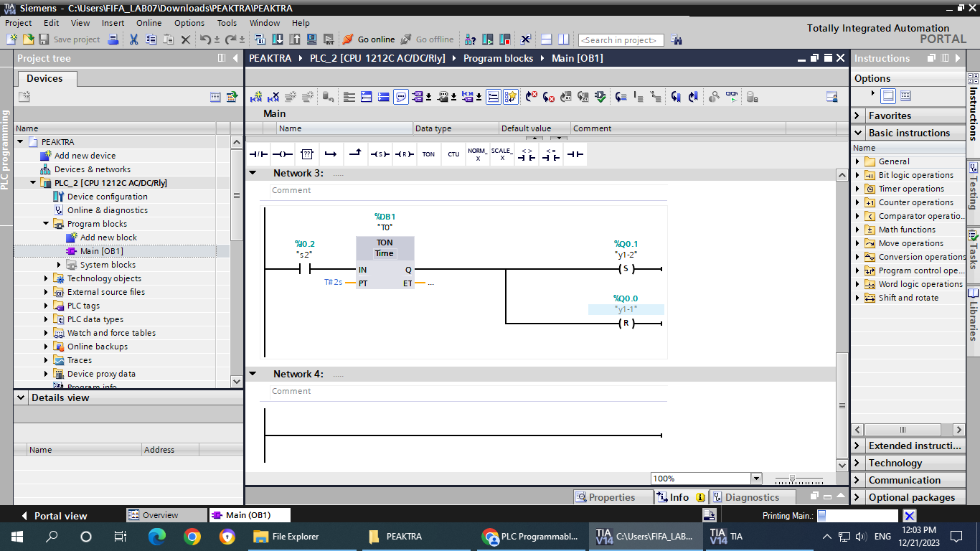Add CTU counter from favorites bar

[453, 154]
